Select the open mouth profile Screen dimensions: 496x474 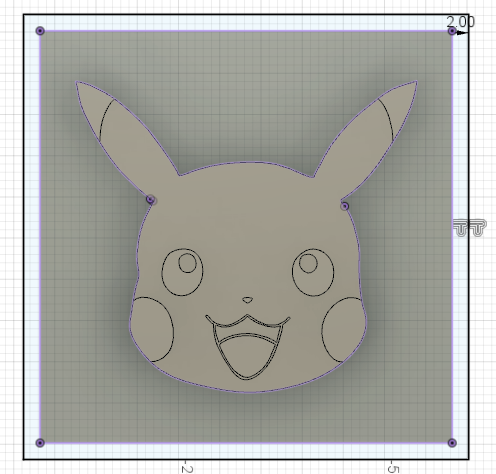tap(247, 347)
